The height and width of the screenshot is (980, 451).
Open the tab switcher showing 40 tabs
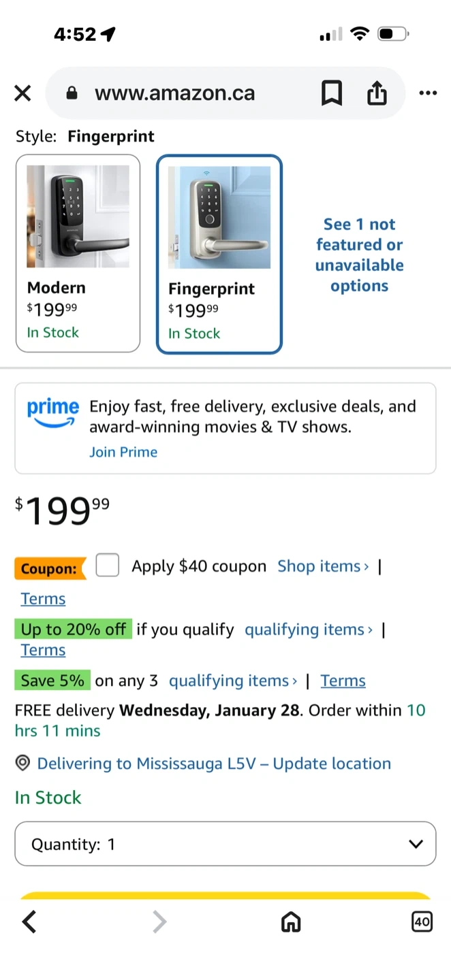[422, 922]
